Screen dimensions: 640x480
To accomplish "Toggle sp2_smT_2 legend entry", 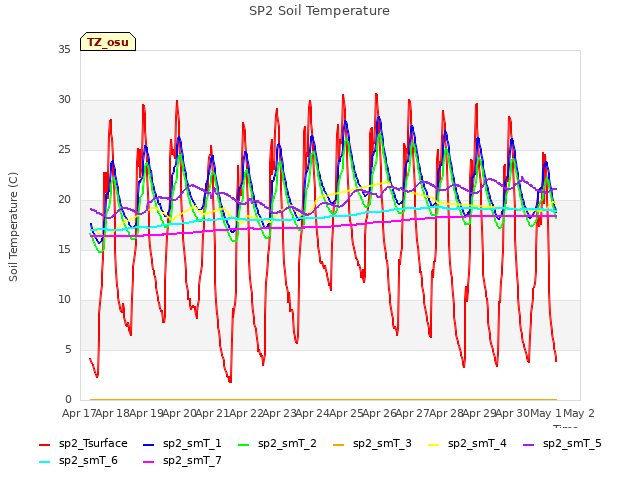I will 277,443.
